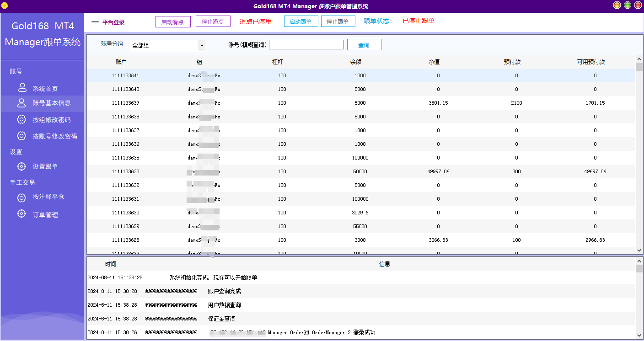Click the 组 column header
Image resolution: width=644 pixels, height=341 pixels.
[x=199, y=62]
